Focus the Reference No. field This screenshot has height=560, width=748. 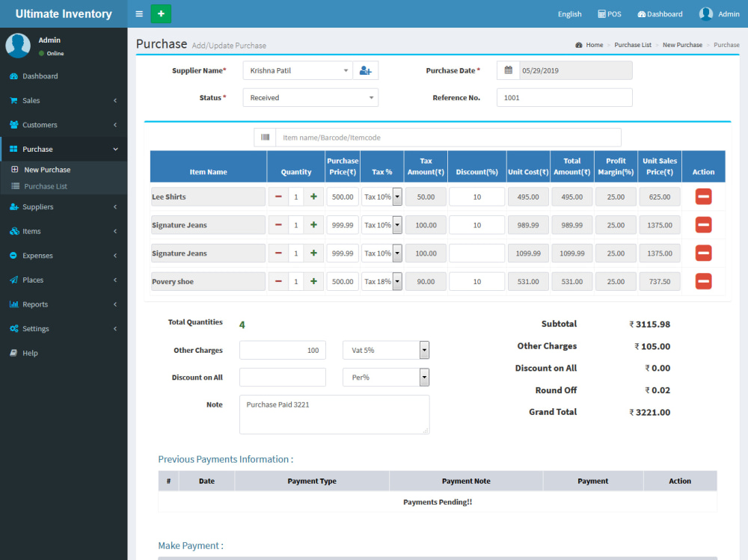564,97
